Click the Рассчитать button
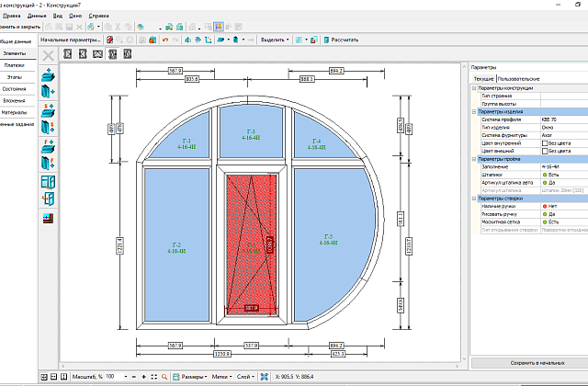588x386 pixels. click(341, 40)
